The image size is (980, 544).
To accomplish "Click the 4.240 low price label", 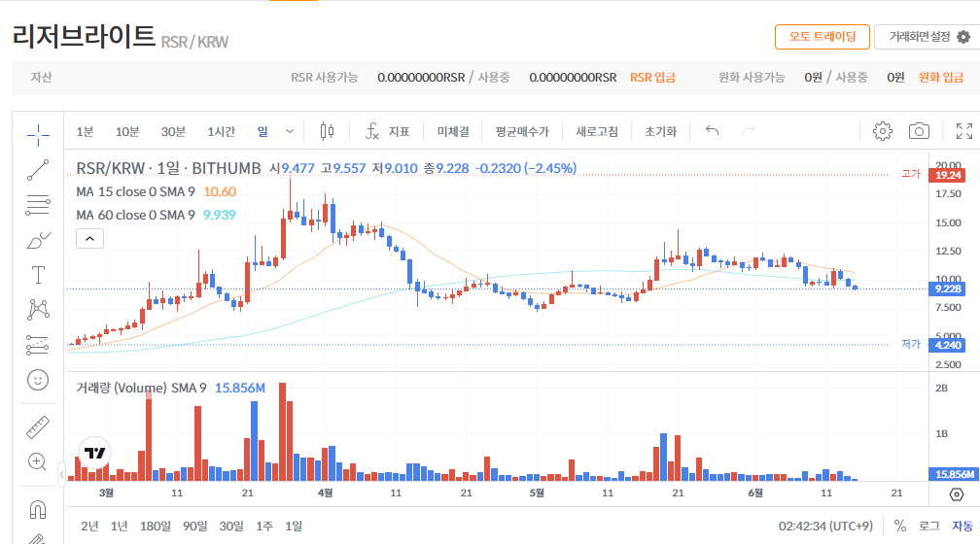I will click(x=948, y=345).
